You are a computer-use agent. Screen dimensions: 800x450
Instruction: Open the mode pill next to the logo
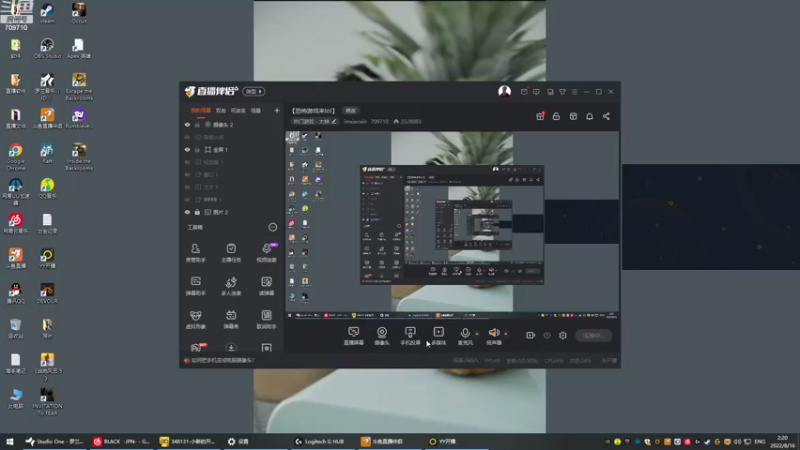pos(254,91)
